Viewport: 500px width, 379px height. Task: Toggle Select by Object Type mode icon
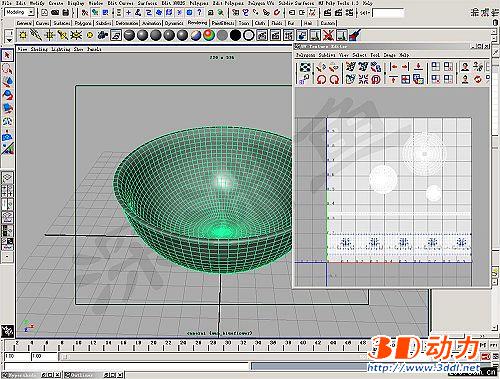[x=96, y=13]
